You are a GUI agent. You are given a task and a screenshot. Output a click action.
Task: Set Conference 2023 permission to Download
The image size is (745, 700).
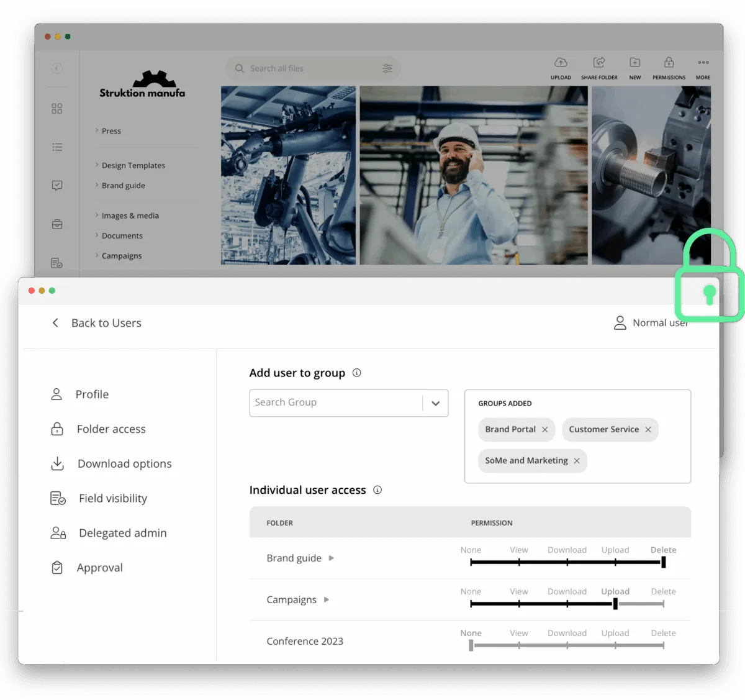[x=567, y=645]
